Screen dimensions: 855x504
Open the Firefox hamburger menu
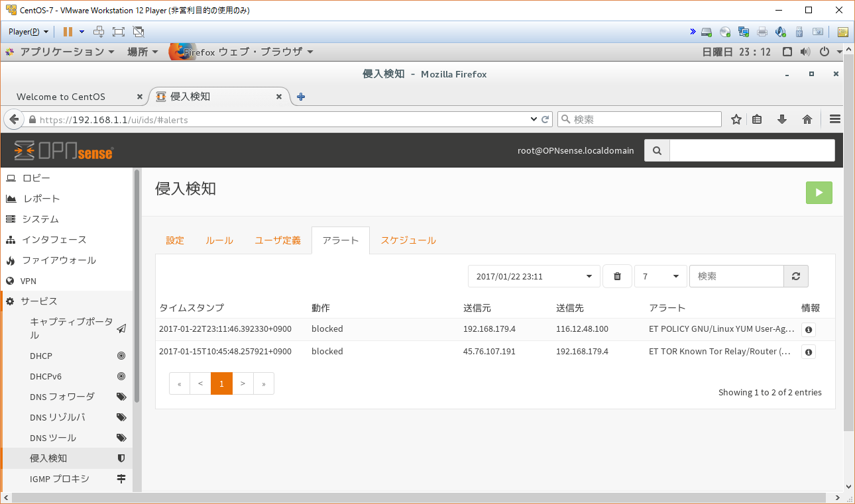[834, 119]
